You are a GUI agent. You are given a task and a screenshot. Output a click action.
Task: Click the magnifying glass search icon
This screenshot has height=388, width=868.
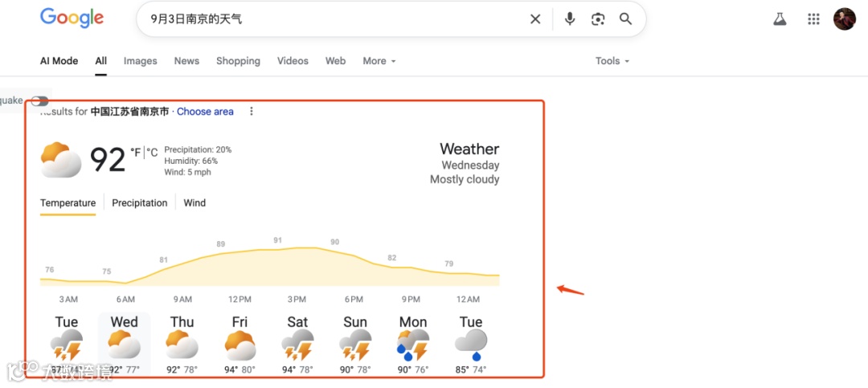[x=625, y=19]
